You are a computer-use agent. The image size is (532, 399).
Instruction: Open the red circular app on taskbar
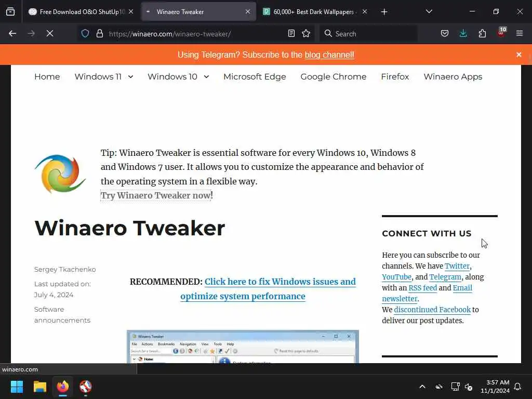tap(86, 387)
